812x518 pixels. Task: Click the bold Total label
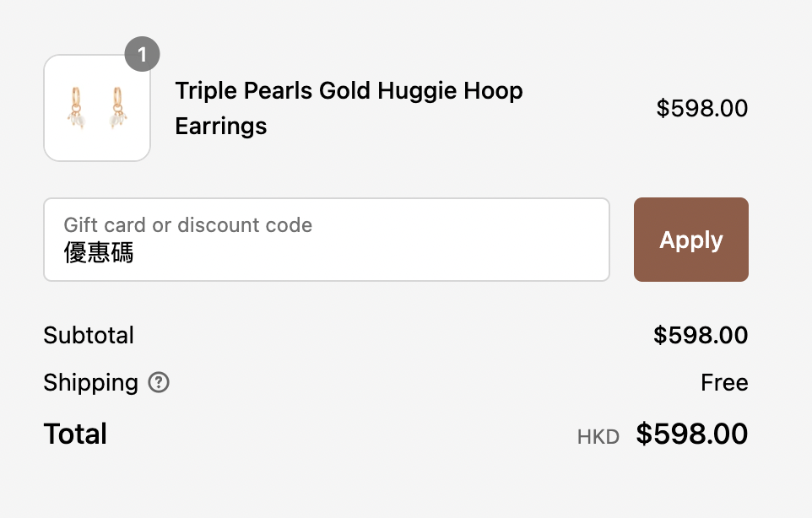coord(75,434)
